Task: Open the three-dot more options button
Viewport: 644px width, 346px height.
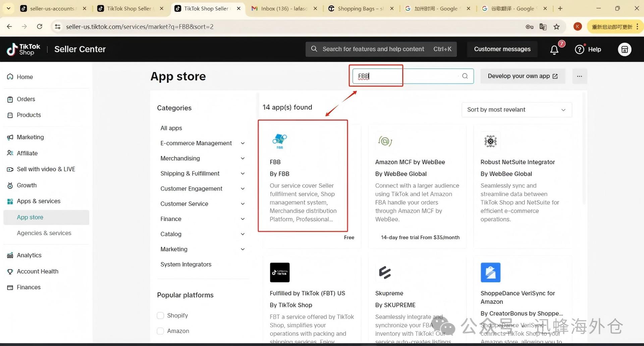Action: (x=579, y=76)
